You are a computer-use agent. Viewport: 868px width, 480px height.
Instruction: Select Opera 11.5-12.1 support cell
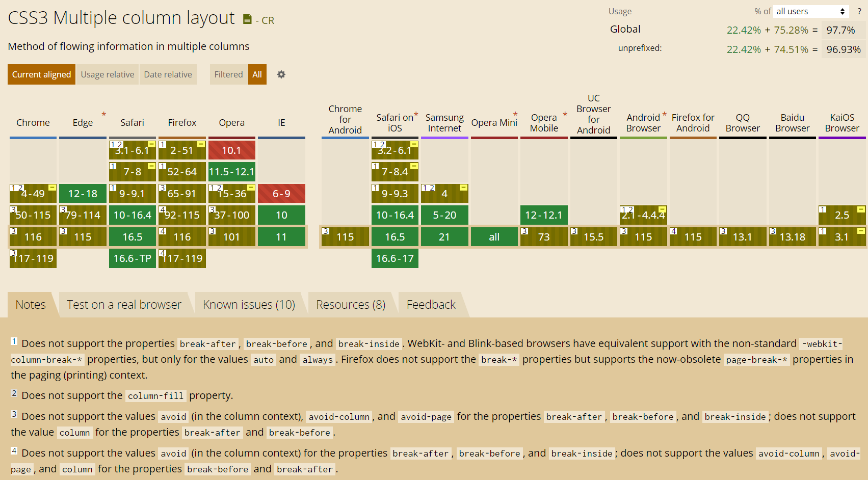232,172
